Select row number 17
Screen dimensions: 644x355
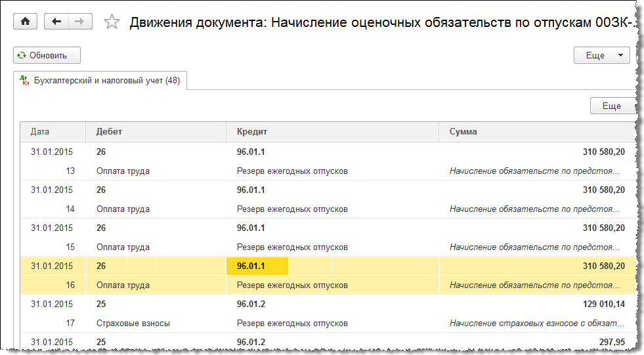70,324
